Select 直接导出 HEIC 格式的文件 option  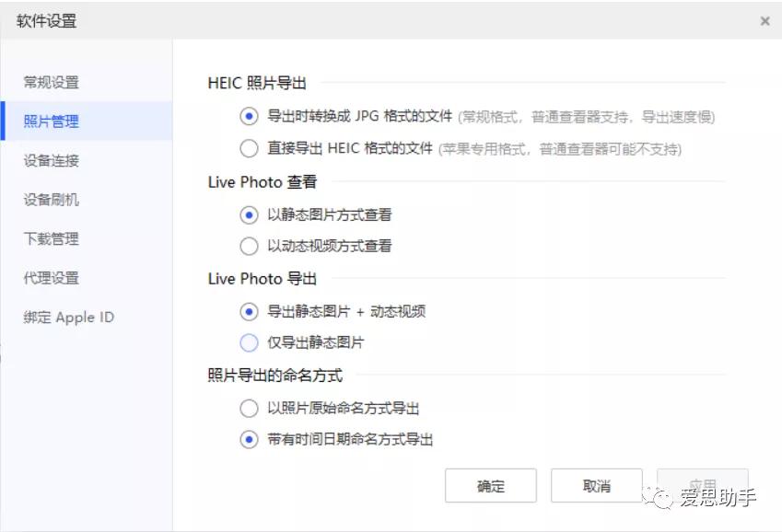coord(248,147)
